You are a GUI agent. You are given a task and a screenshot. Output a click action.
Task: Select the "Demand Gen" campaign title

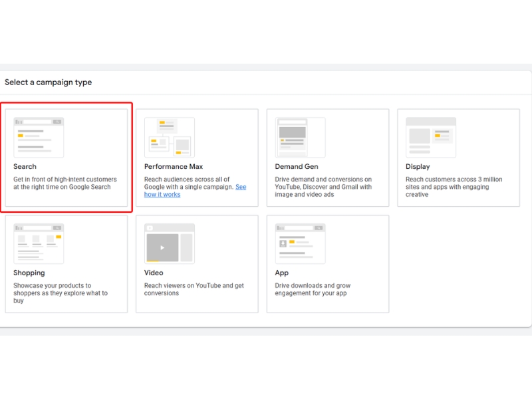point(297,167)
